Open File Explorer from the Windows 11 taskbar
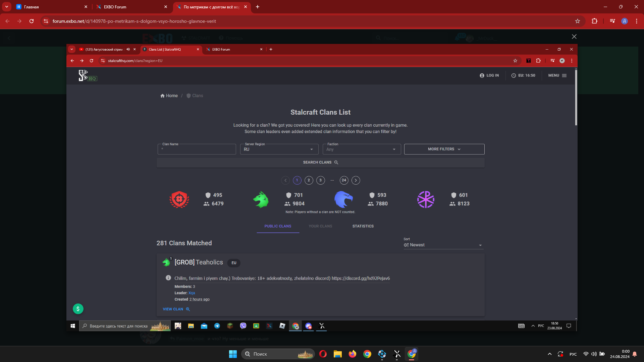 point(338,354)
